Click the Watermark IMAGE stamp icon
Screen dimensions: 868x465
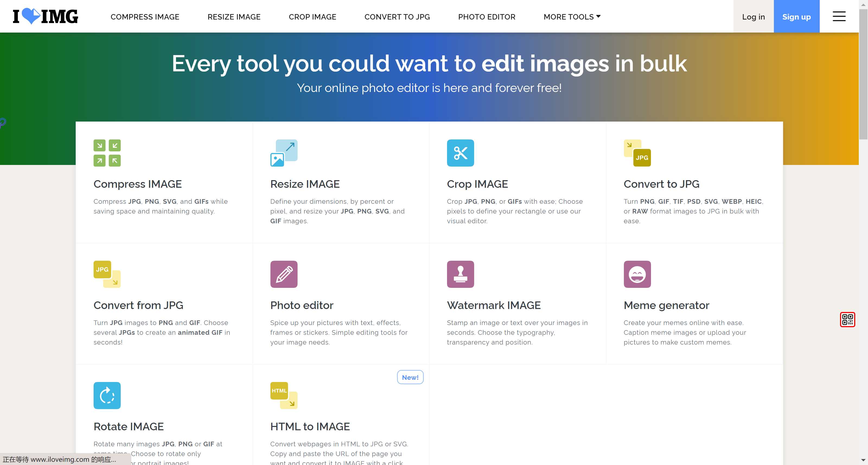(460, 274)
